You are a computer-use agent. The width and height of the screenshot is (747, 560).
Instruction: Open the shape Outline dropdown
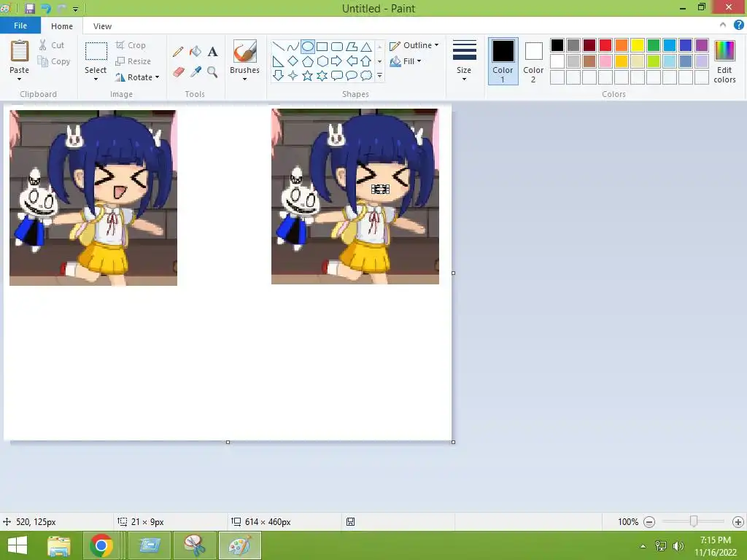point(414,45)
